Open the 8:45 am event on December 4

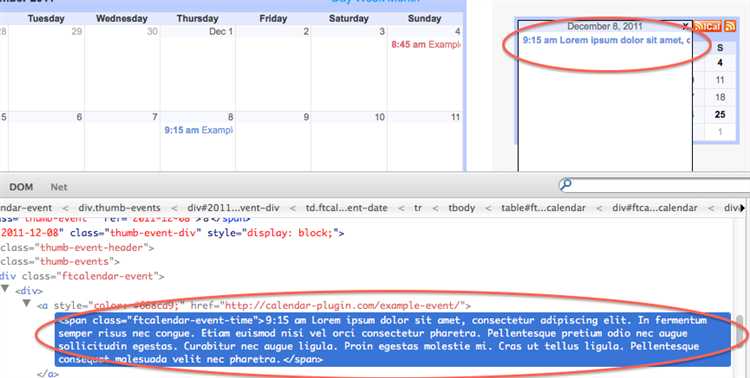tap(426, 44)
